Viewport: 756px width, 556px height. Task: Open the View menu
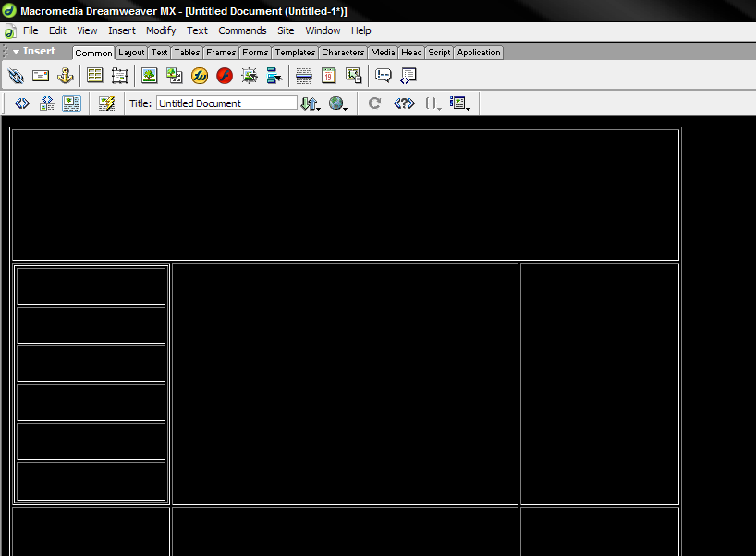(x=87, y=30)
